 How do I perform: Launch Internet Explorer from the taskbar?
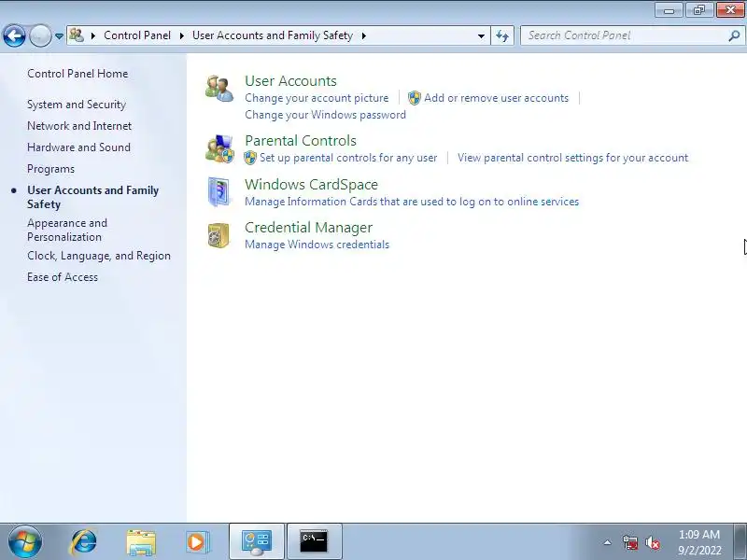83,542
